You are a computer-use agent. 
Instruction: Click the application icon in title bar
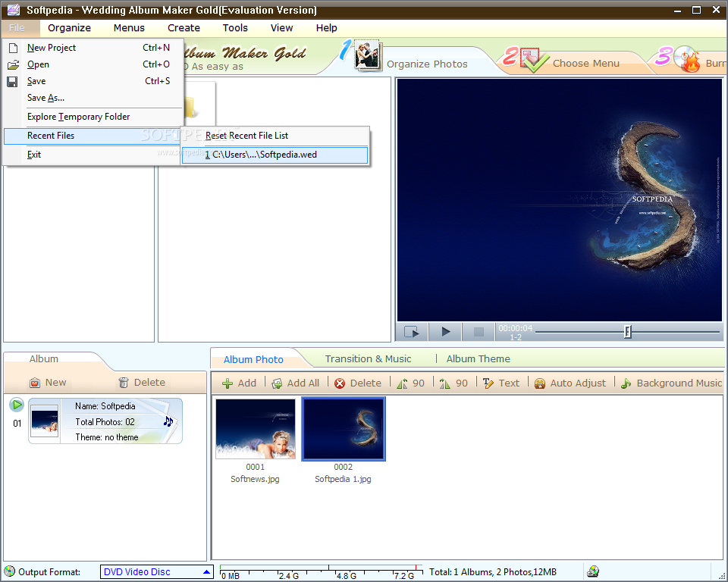pyautogui.click(x=13, y=10)
